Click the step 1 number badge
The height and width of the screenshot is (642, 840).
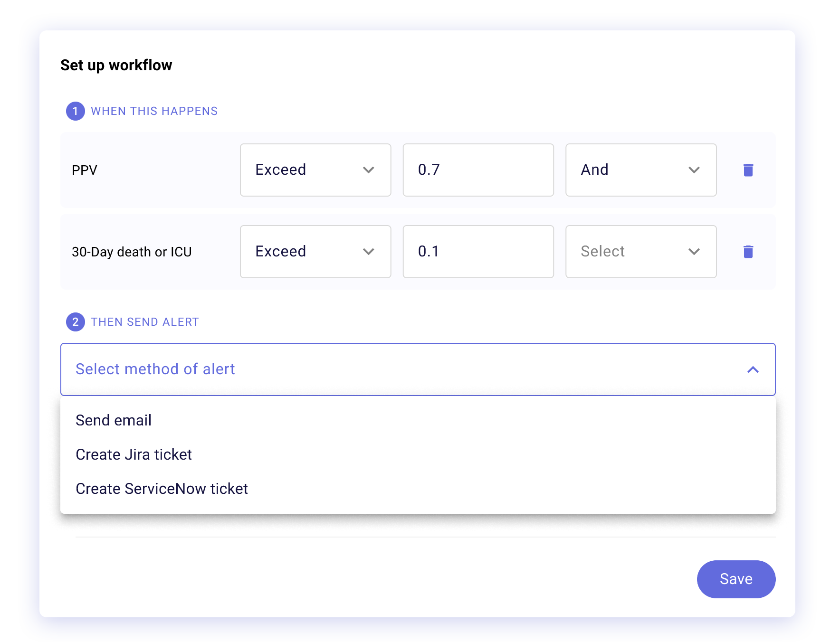(75, 111)
